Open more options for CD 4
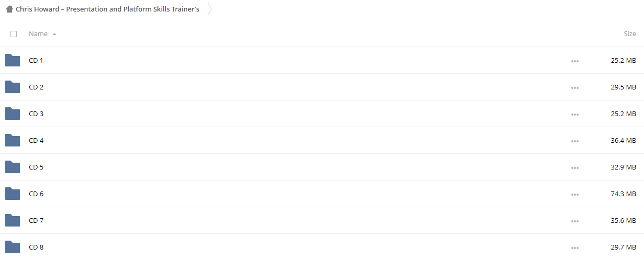Viewport: 644px width, 260px height. (575, 141)
